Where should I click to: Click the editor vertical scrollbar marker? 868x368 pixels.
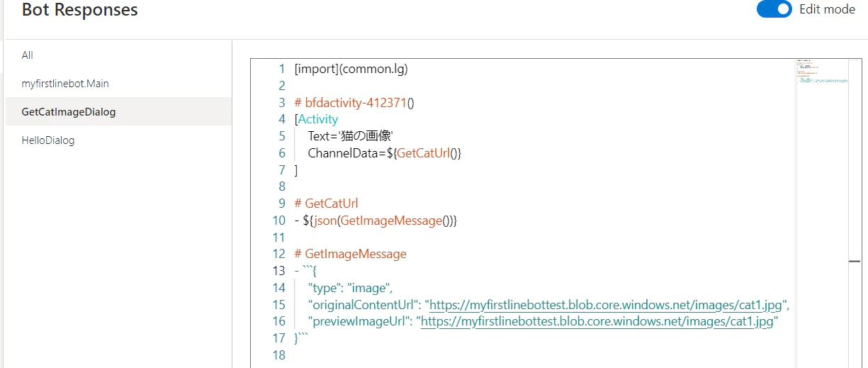coord(855,262)
